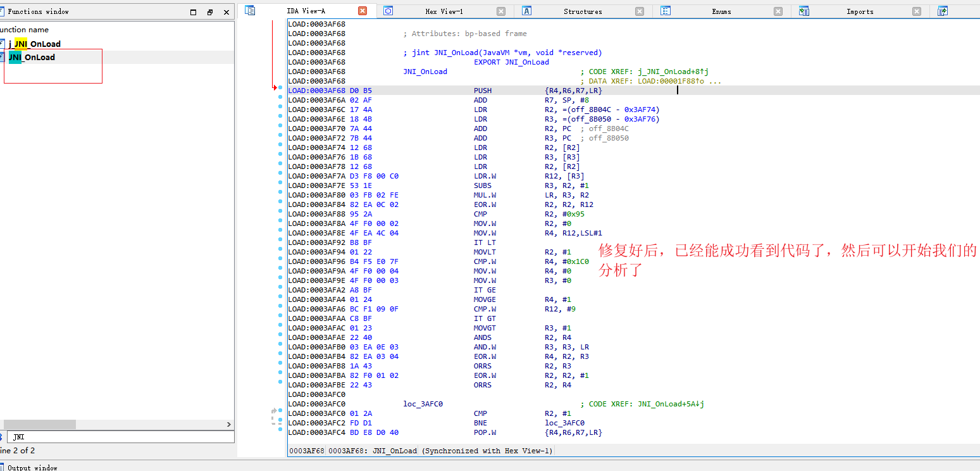980x471 pixels.
Task: Select the JNI_OnLoad function entry
Action: [x=32, y=57]
